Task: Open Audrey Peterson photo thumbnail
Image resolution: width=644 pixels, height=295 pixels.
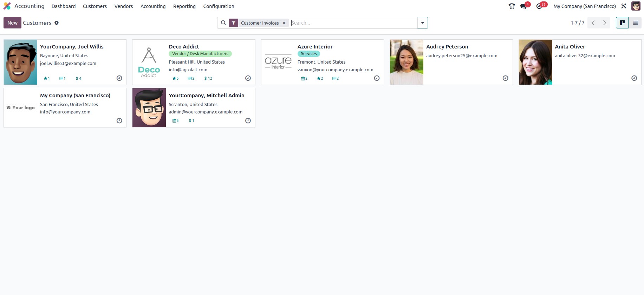Action: coord(406,62)
